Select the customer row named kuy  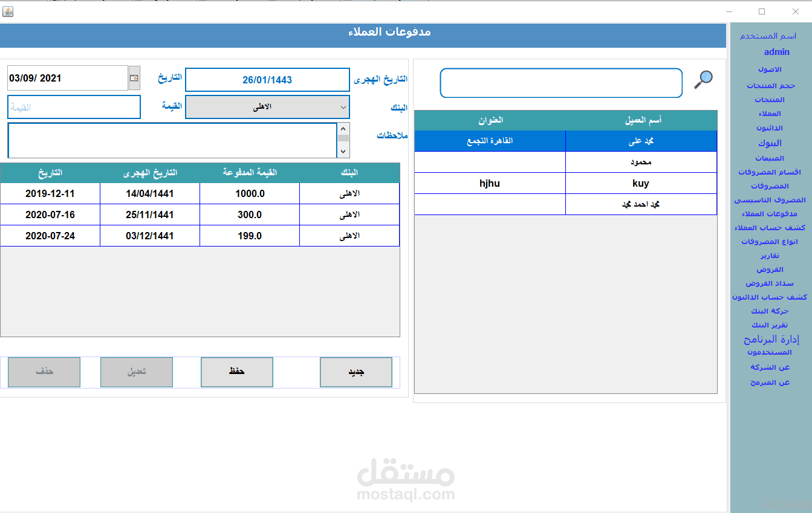640,183
